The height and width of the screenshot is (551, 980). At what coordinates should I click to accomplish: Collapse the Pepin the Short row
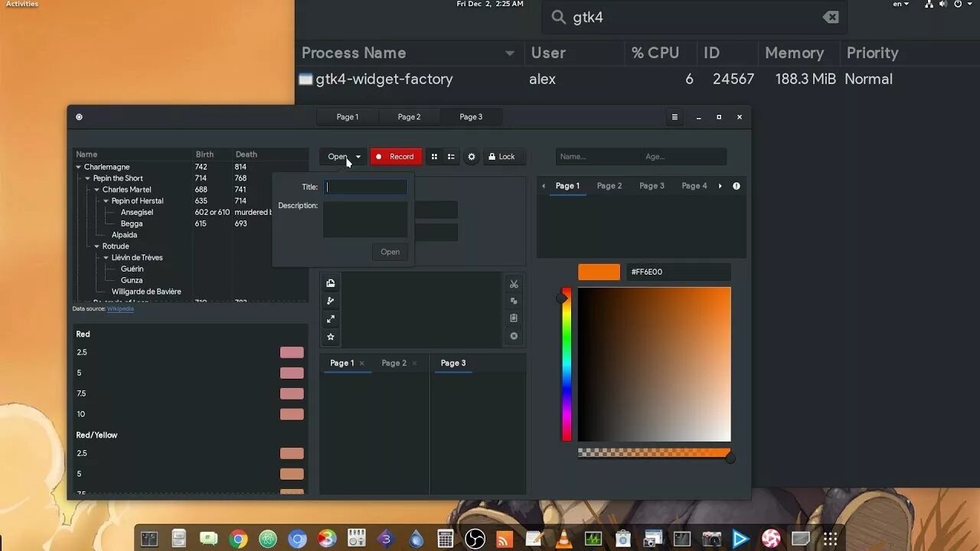coord(87,178)
